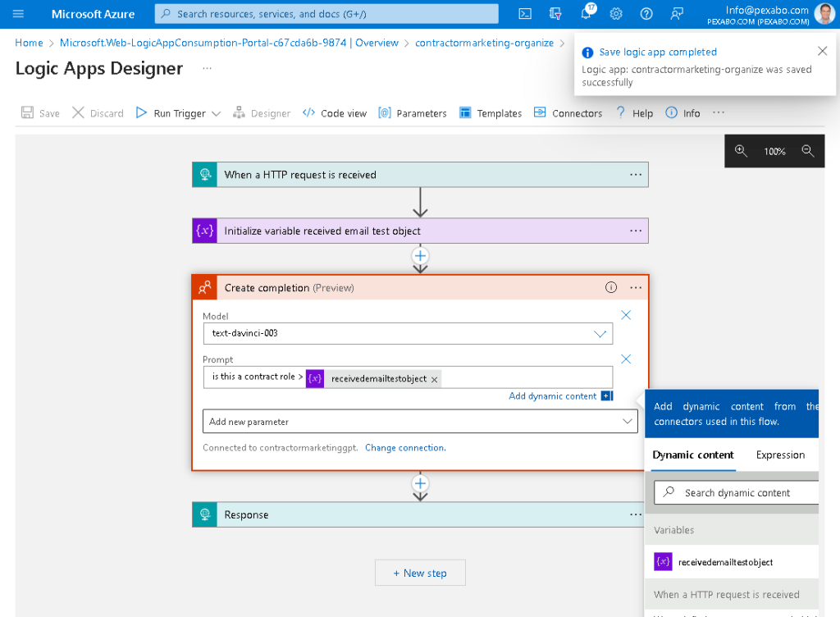Click the Create completion info icon

(x=610, y=288)
